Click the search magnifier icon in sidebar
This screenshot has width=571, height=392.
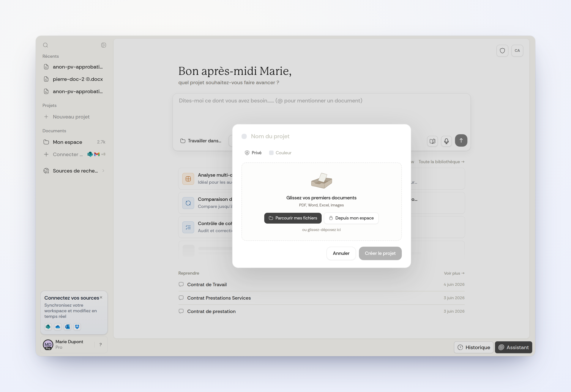[45, 45]
